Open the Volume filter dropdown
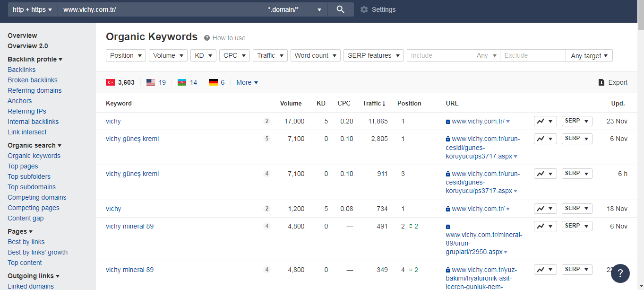This screenshot has height=290, width=644. (168, 55)
